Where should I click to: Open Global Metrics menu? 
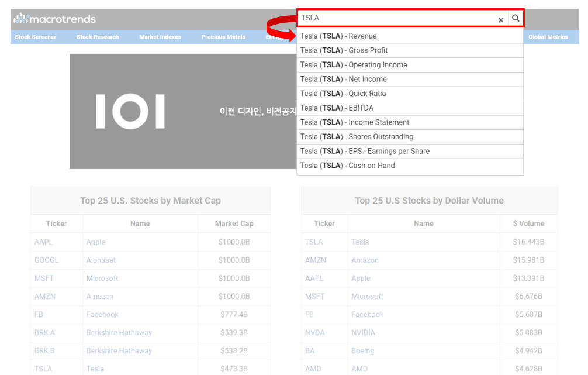click(x=548, y=37)
